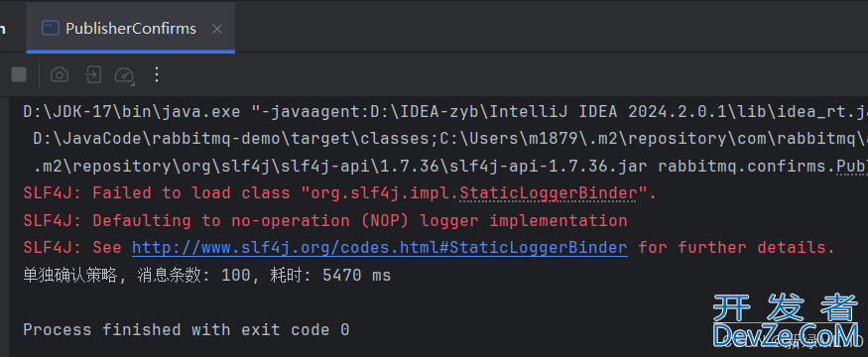
Task: Click the Attach Debugger arrow icon
Action: (x=93, y=74)
